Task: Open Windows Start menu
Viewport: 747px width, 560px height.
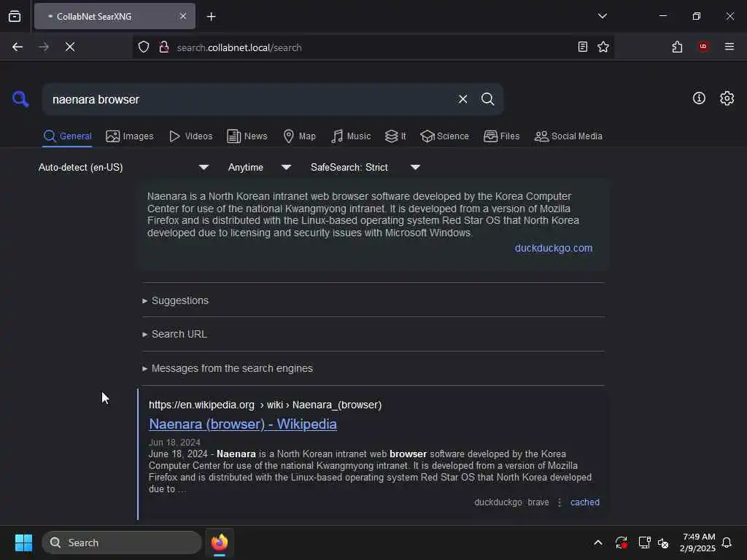Action: coord(23,542)
